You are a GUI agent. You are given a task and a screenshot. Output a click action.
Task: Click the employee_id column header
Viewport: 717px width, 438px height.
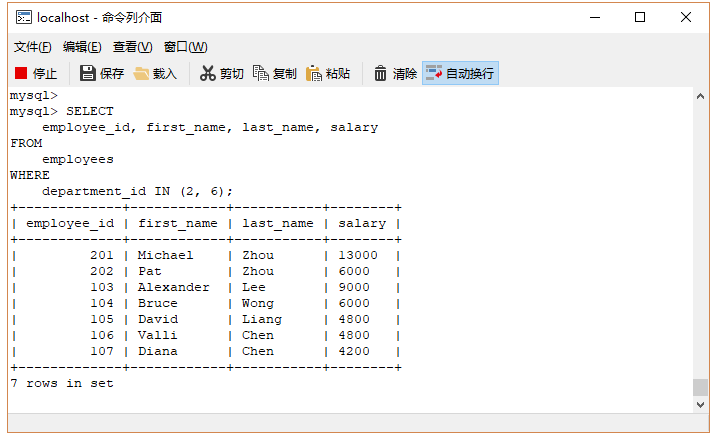tap(70, 224)
